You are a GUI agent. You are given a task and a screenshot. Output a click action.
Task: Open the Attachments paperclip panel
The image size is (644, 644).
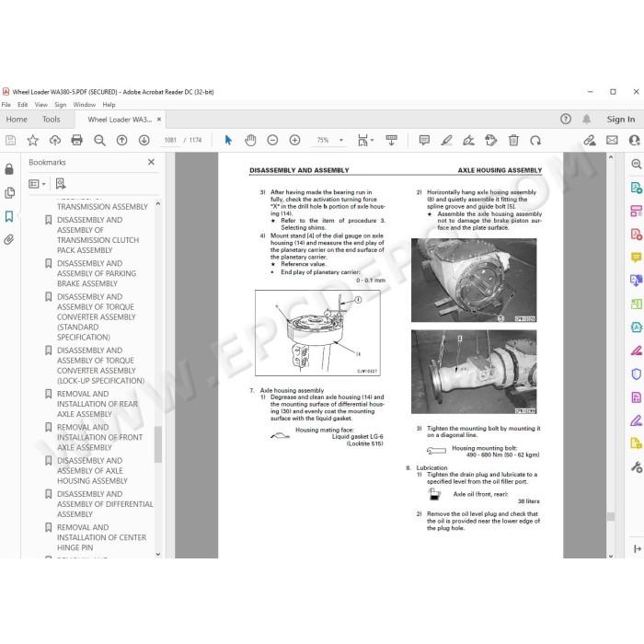(9, 239)
